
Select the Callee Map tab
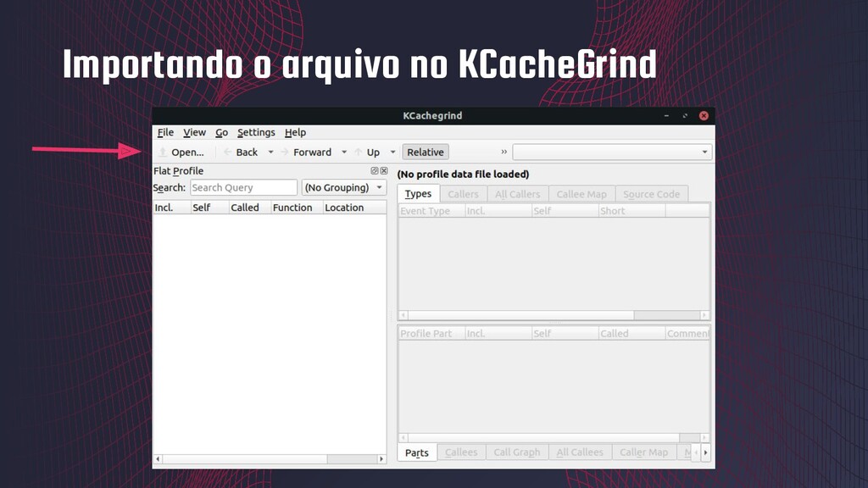click(x=581, y=194)
